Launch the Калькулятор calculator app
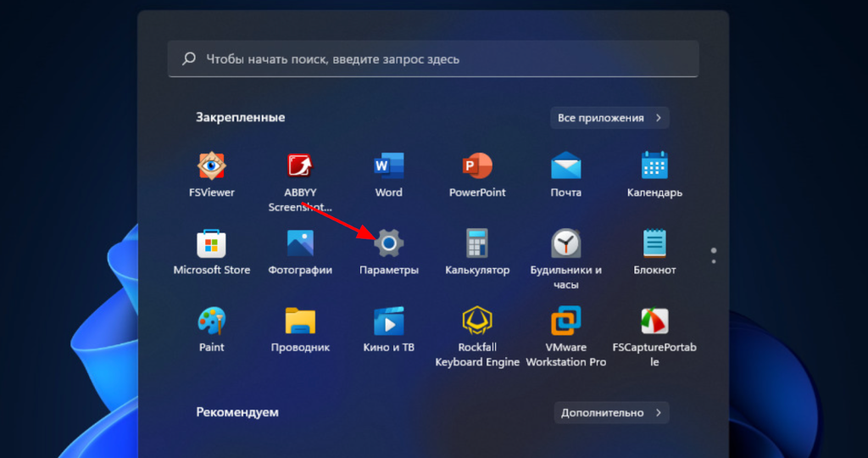The image size is (868, 458). (477, 243)
